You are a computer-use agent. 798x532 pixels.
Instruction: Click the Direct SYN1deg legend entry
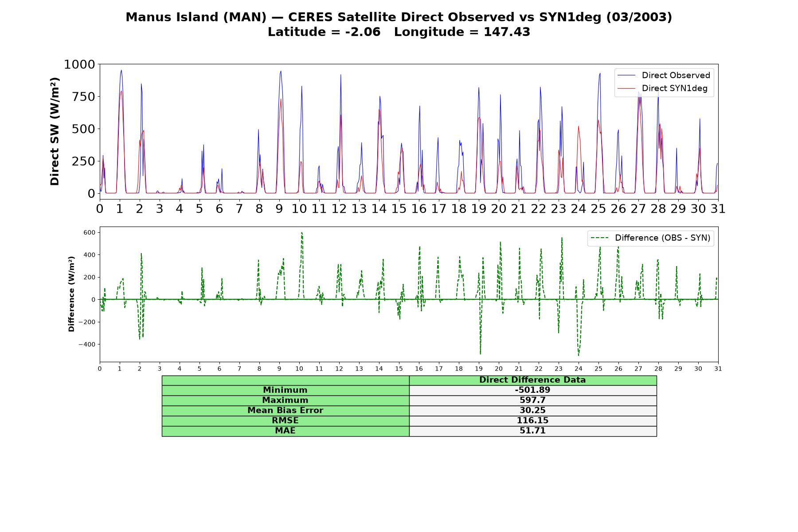coord(664,88)
